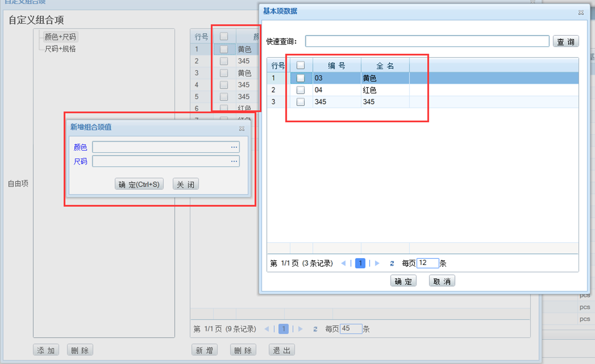Refresh the 基本项数据 grid list
Image resolution: width=595 pixels, height=364 pixels.
pos(392,263)
